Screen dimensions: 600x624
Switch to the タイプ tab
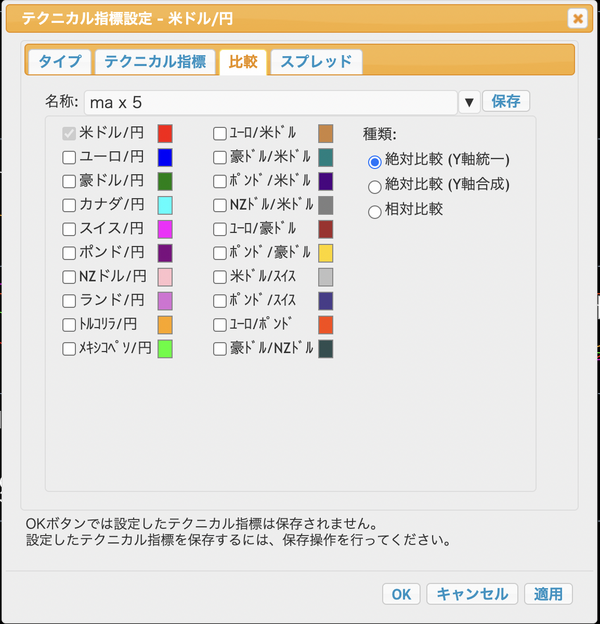click(60, 61)
